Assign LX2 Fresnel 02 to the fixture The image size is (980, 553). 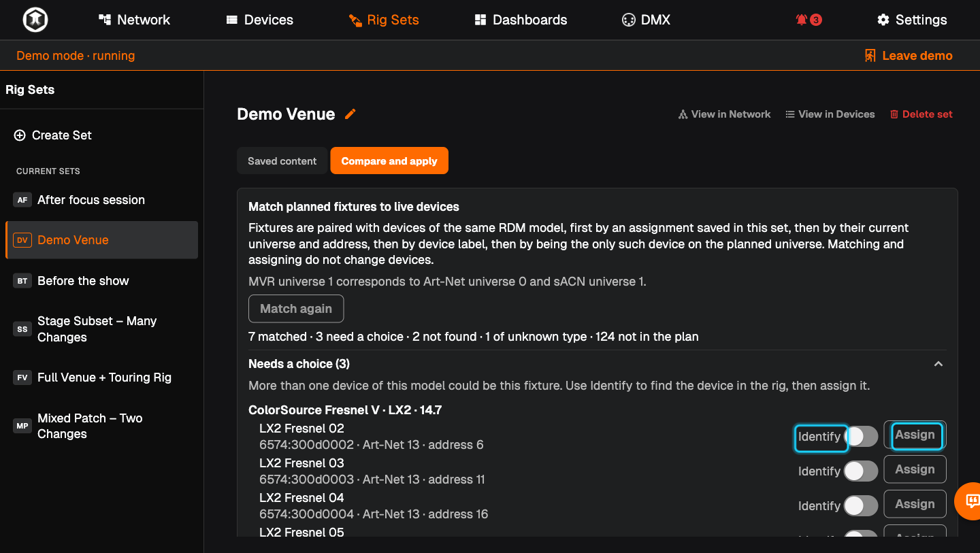[915, 435]
